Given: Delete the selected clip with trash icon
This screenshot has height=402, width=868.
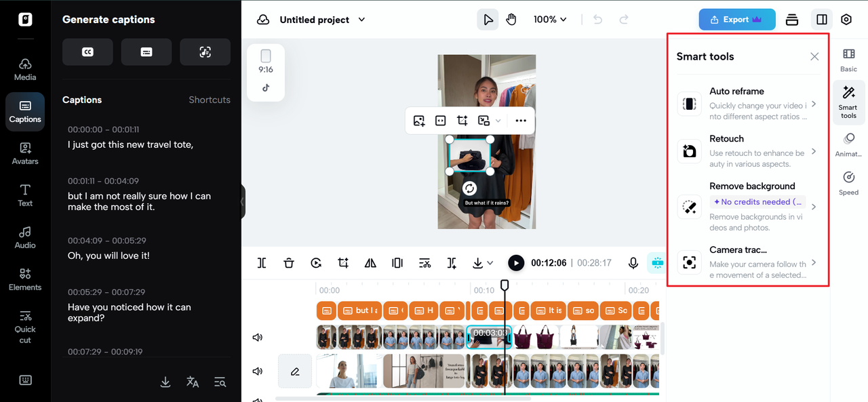Looking at the screenshot, I should [x=289, y=263].
